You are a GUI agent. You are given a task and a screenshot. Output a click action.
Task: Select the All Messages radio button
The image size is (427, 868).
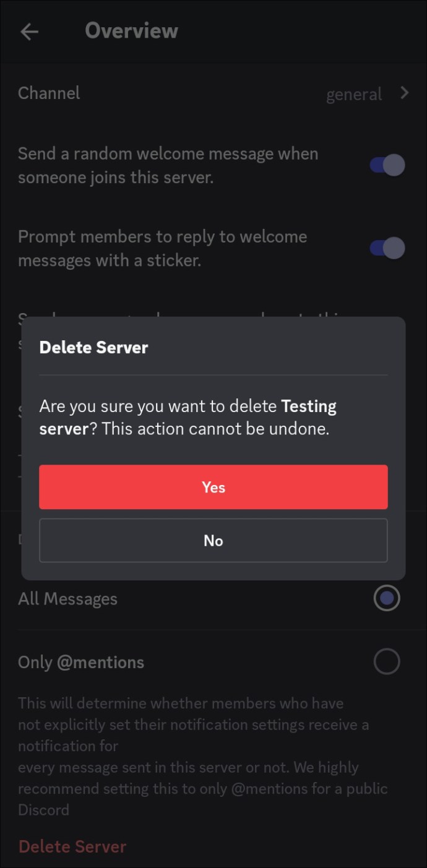[x=387, y=598]
